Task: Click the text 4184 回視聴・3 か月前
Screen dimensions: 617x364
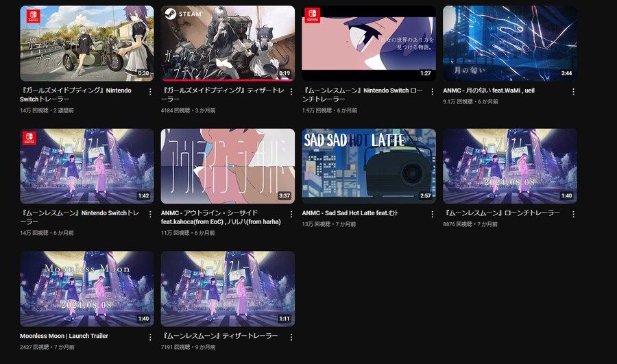Action: [188, 110]
